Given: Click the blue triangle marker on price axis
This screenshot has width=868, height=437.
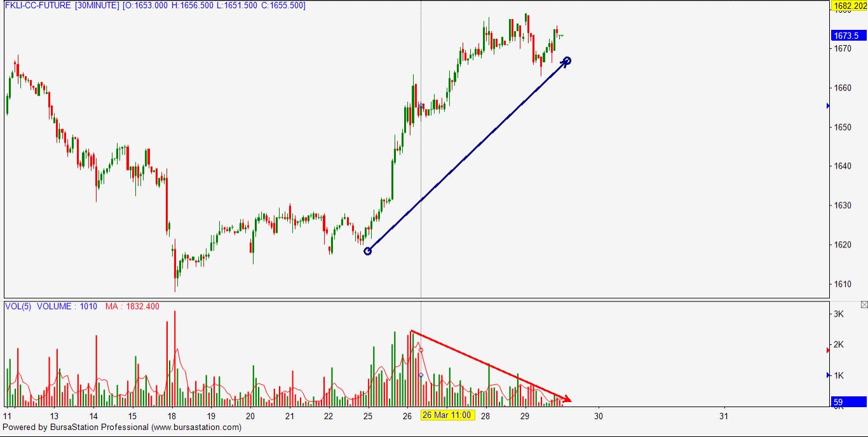Looking at the screenshot, I should (827, 106).
